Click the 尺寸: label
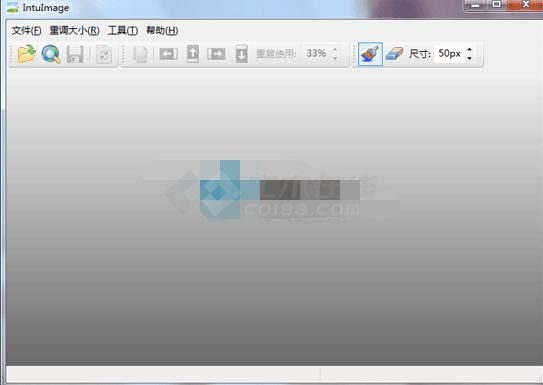 pyautogui.click(x=420, y=54)
